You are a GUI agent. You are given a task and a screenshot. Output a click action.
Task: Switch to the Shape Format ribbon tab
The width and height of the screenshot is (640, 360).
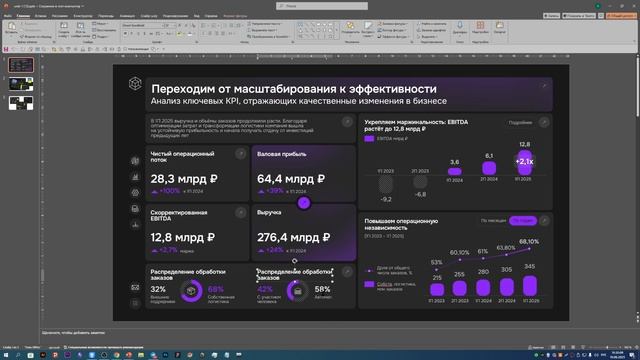click(x=235, y=16)
